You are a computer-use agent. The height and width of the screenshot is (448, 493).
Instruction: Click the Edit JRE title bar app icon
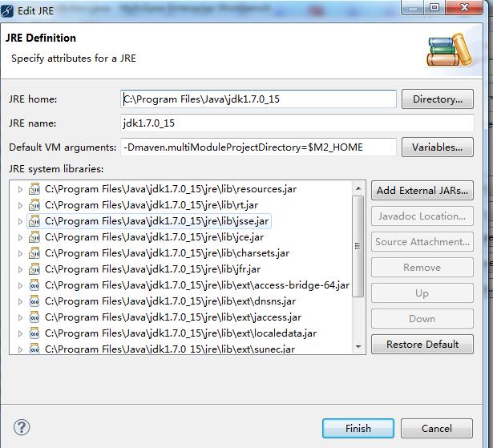pos(7,11)
